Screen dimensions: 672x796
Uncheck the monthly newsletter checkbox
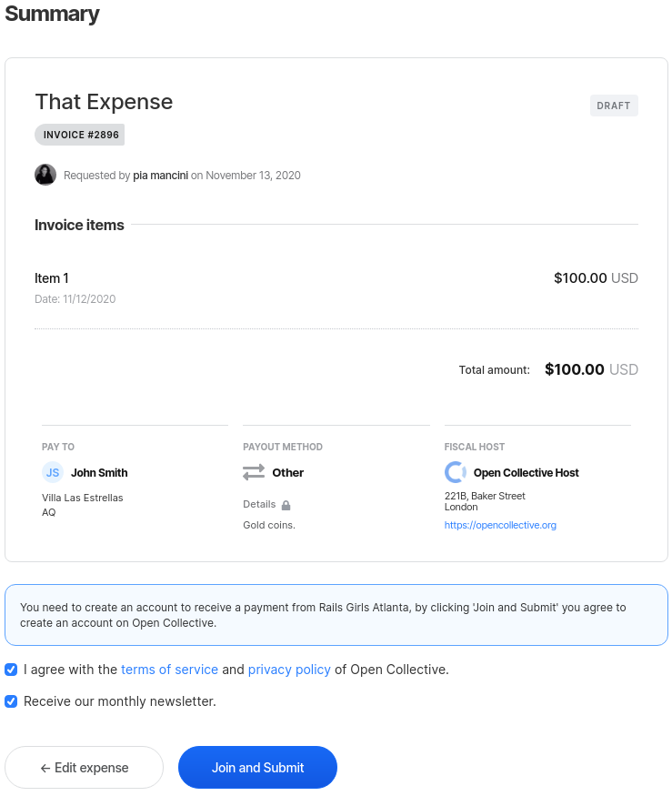click(x=11, y=701)
